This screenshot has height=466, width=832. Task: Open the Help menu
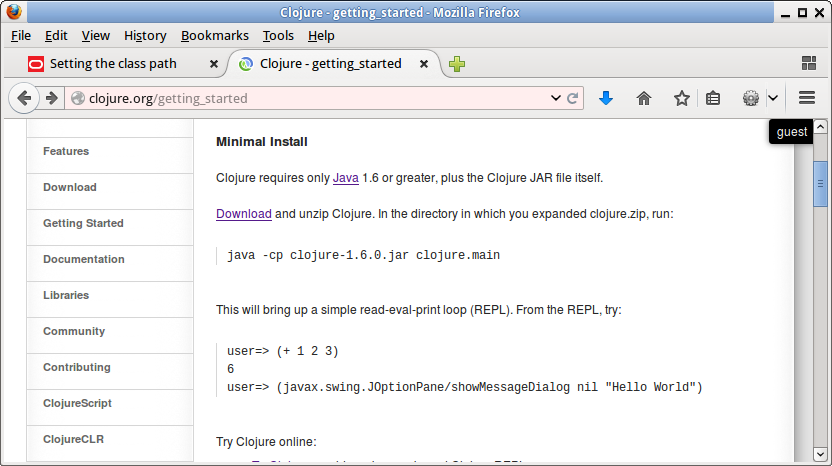(x=321, y=36)
